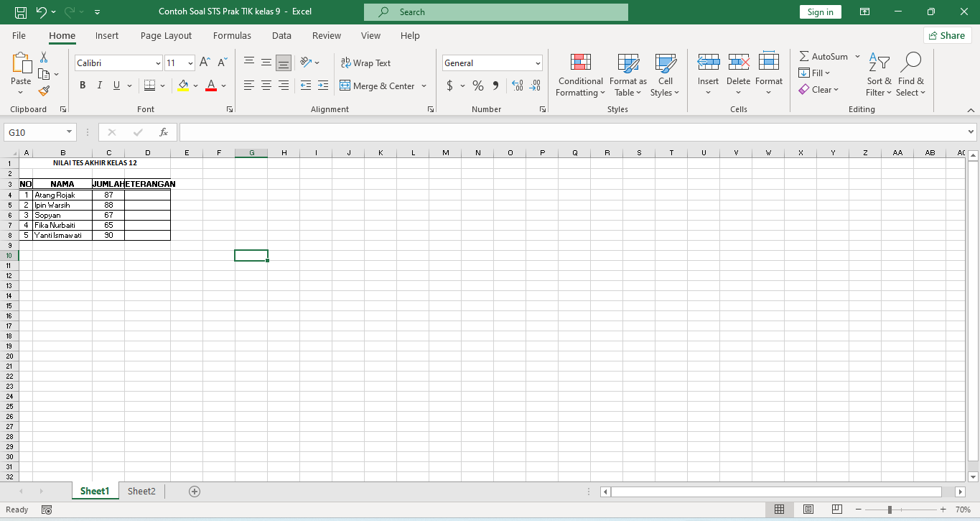
Task: Click the Paste clipboard icon
Action: (x=22, y=63)
